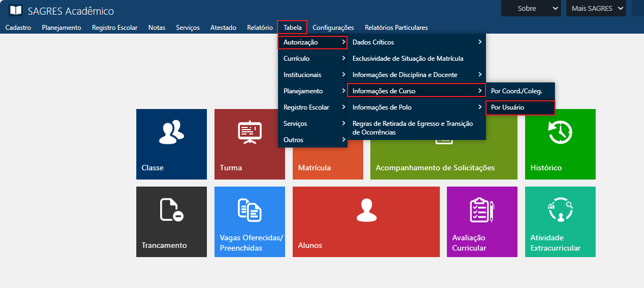Open the Mais SAGRES dropdown
Image resolution: width=644 pixels, height=288 pixels.
pos(596,8)
